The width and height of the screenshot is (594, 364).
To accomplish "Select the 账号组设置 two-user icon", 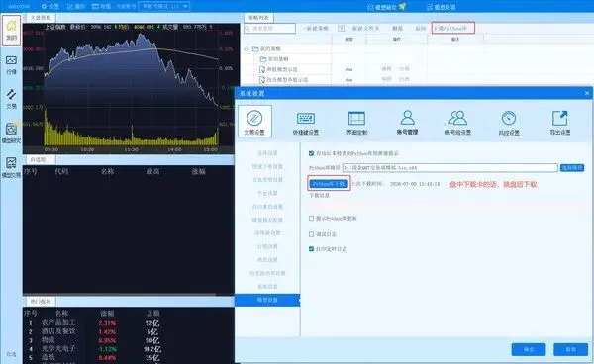I will pyautogui.click(x=458, y=123).
